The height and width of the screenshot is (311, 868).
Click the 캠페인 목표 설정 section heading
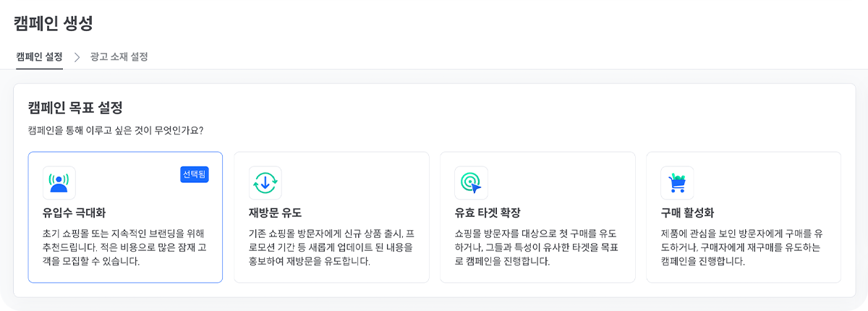coord(75,108)
